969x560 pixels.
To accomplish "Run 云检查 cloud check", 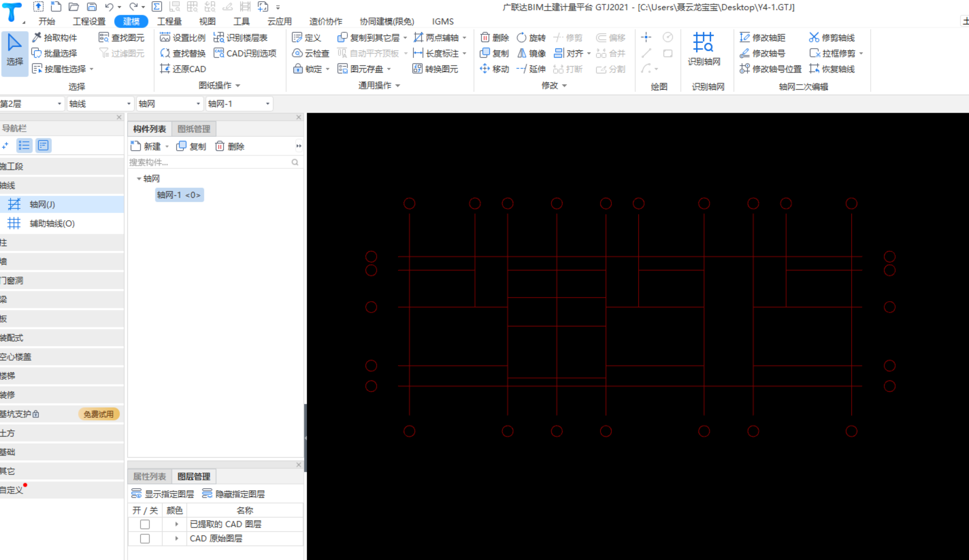I will pyautogui.click(x=311, y=54).
